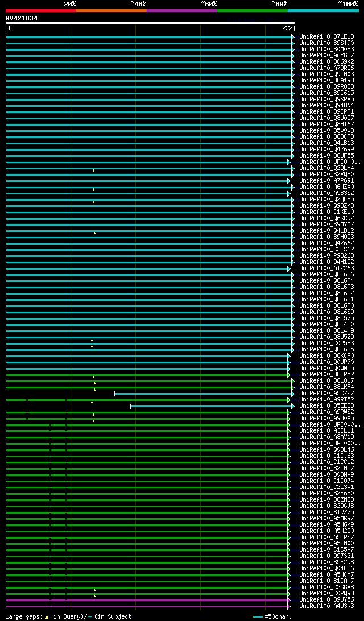364x621 pixels.
Task: Click the red 20% identity legend segment
Action: click(x=41, y=10)
